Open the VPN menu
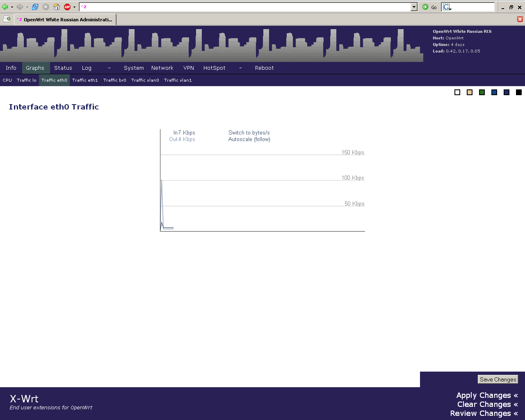Image resolution: width=525 pixels, height=420 pixels. 189,68
